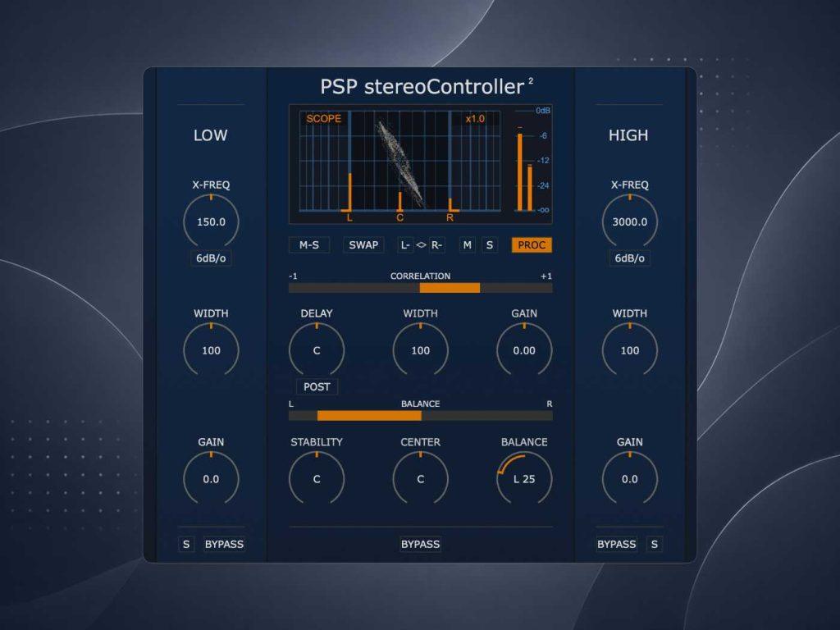Click the STABILITY label text
Viewport: 840px width, 630px height.
point(317,442)
